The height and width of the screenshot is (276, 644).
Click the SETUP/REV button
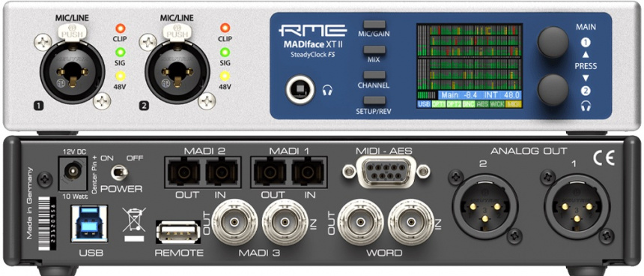pos(374,100)
